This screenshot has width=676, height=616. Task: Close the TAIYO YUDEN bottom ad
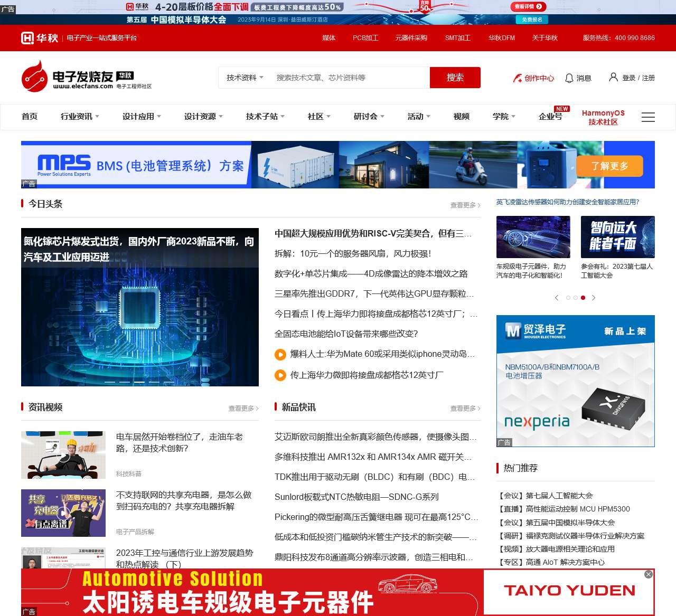click(x=649, y=574)
